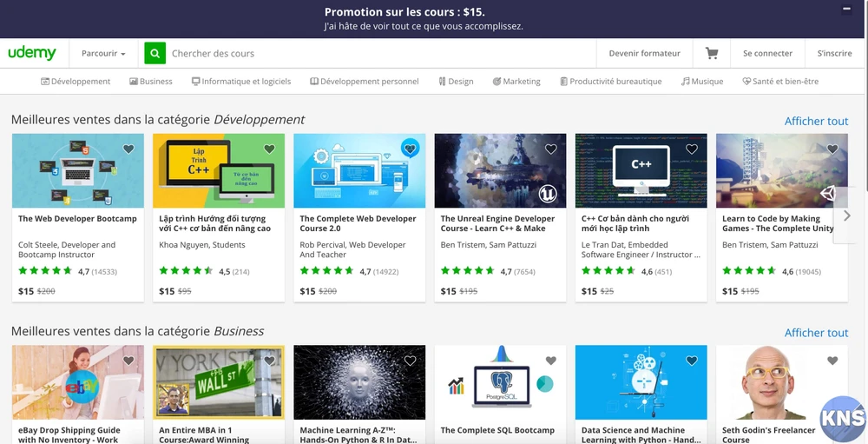The height and width of the screenshot is (444, 868).
Task: Open the Développement category
Action: [76, 82]
